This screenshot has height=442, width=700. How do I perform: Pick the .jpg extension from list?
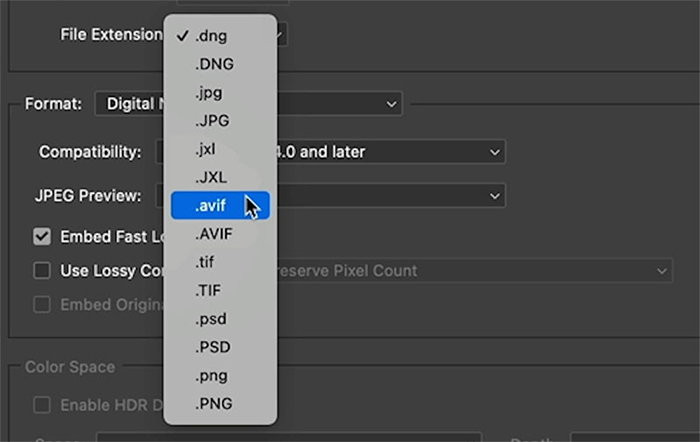pyautogui.click(x=209, y=93)
